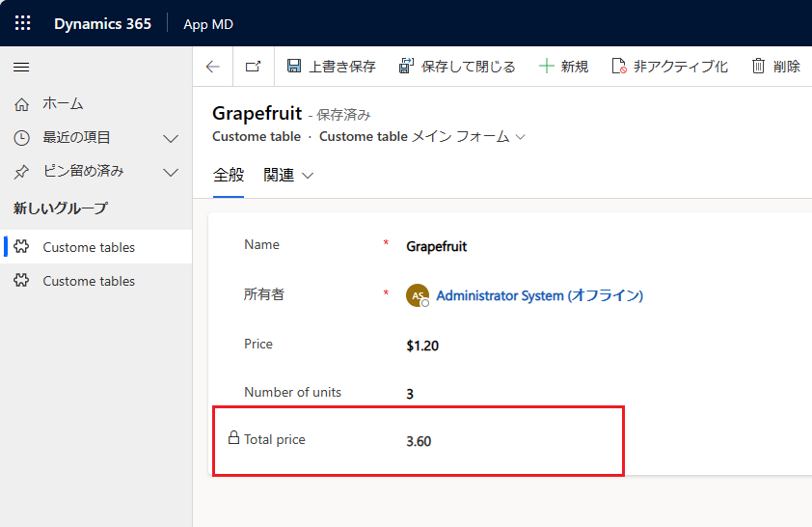Go back with the left arrow button
The height and width of the screenshot is (527, 812).
pyautogui.click(x=213, y=67)
